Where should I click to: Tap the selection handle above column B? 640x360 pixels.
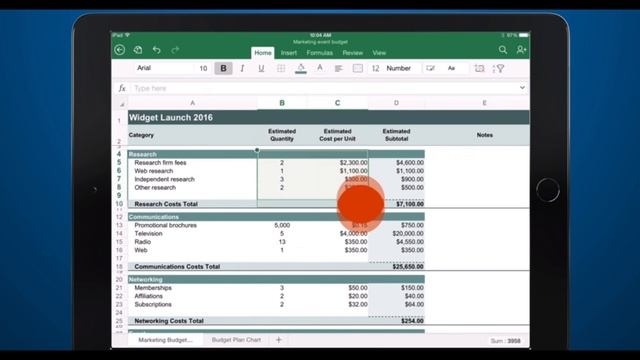tap(257, 150)
